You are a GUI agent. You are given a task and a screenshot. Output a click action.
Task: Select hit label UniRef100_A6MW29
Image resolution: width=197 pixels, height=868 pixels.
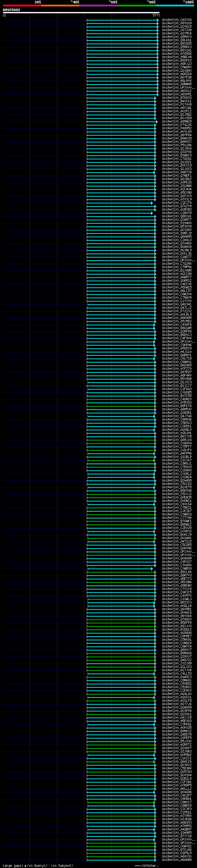[176, 122]
